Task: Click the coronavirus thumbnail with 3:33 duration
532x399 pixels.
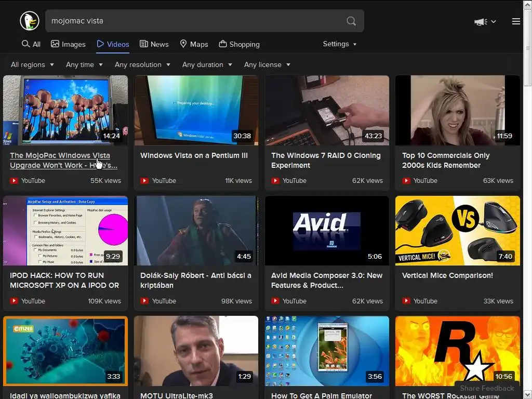Action: (x=65, y=351)
